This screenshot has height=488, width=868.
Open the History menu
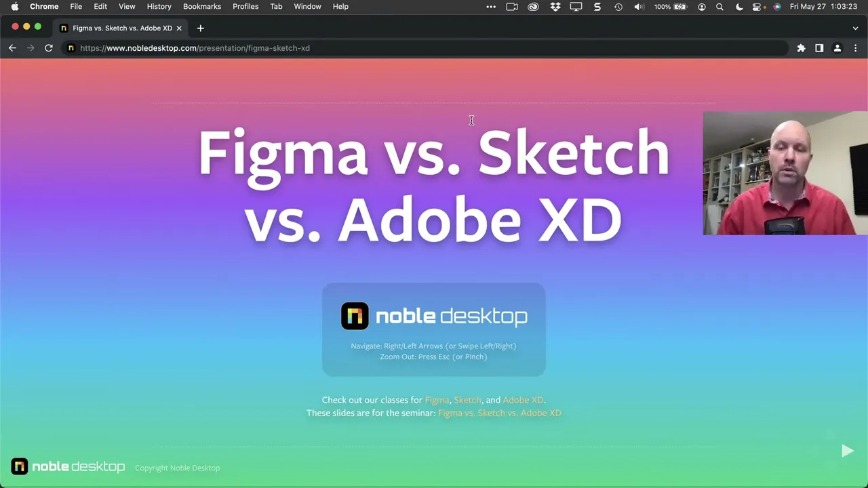click(159, 7)
